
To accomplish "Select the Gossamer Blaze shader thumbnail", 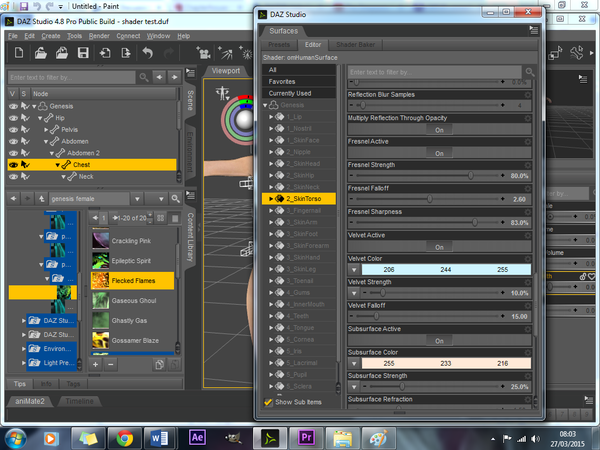I will (x=100, y=340).
